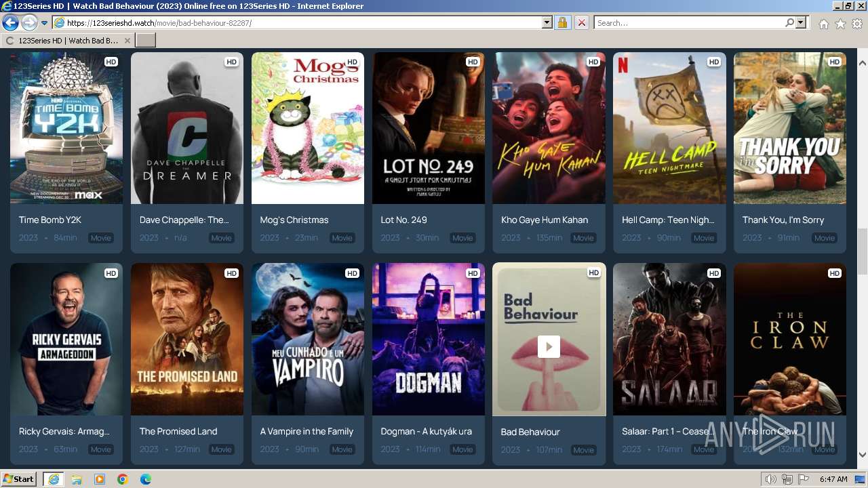868x488 pixels.
Task: Open File Explorer folder on taskbar
Action: tap(77, 479)
